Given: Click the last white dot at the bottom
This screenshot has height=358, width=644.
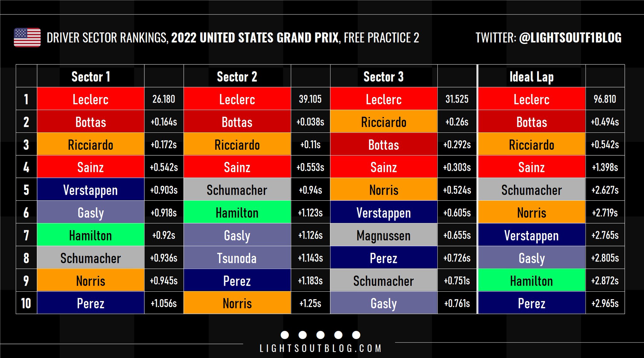Looking at the screenshot, I should click(x=356, y=335).
